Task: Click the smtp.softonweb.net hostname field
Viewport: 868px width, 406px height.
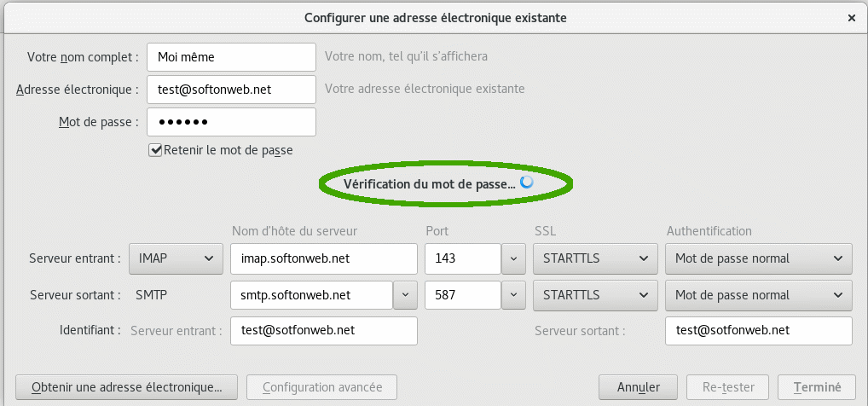Action: (x=311, y=295)
